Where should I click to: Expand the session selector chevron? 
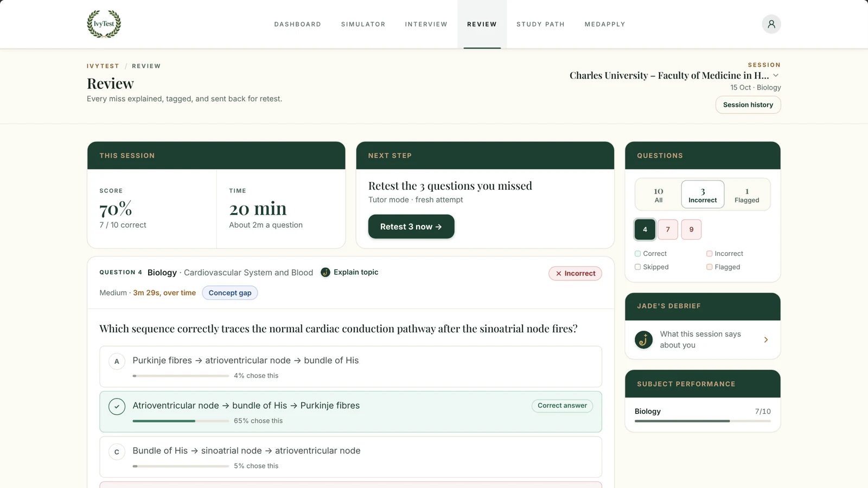click(x=776, y=75)
